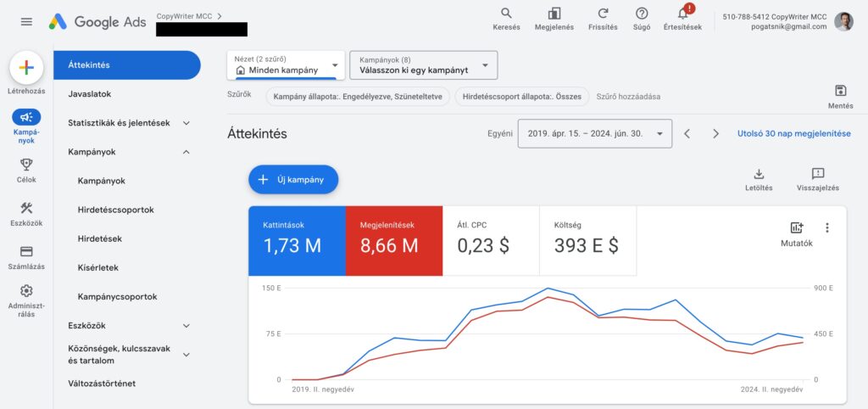
Task: Open the Számlázás billing card icon
Action: tap(26, 251)
